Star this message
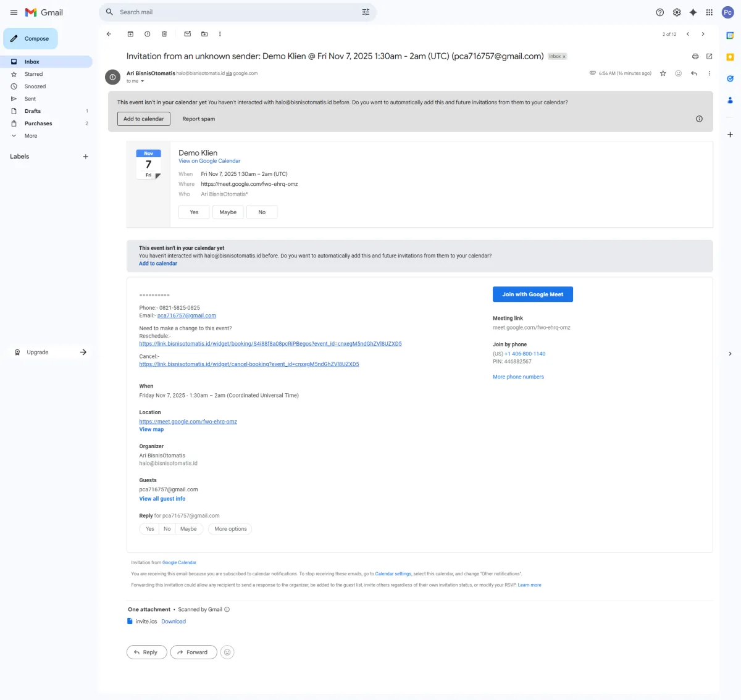This screenshot has height=700, width=741. point(663,73)
